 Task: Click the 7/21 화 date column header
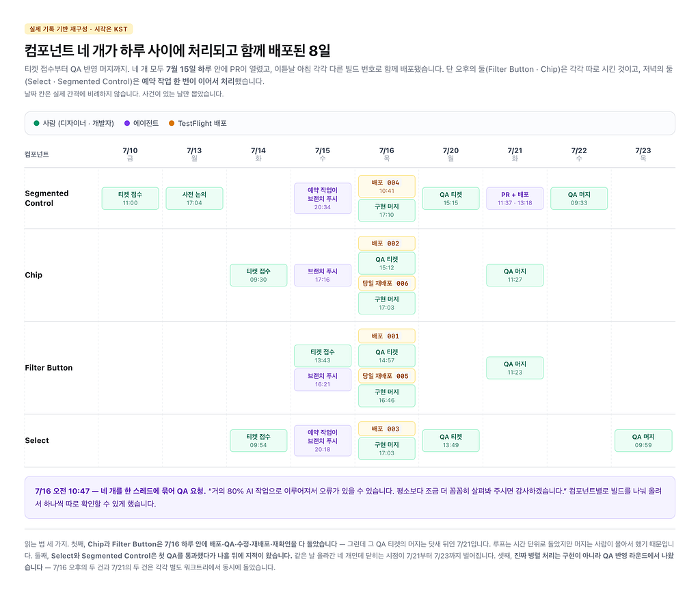[515, 154]
